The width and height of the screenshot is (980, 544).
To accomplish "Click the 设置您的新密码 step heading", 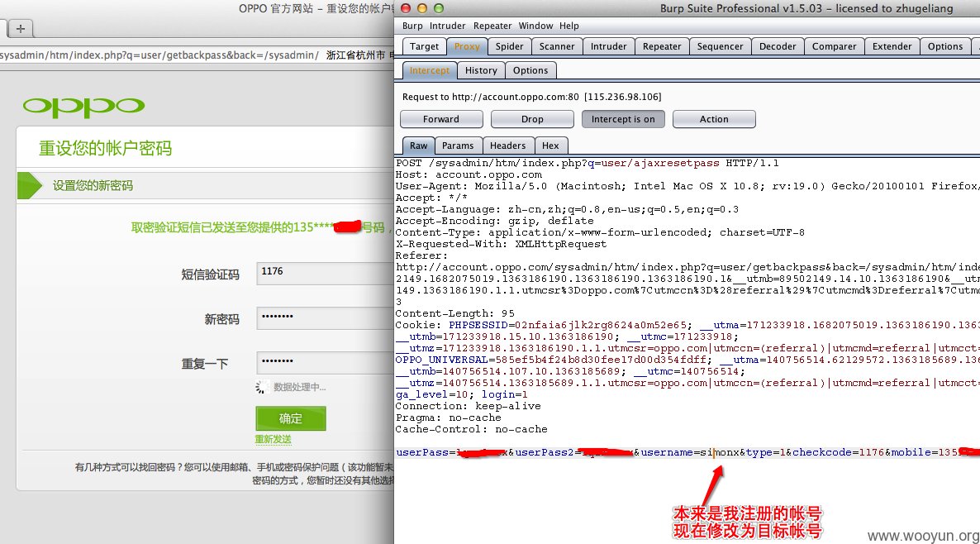I will pos(93,186).
